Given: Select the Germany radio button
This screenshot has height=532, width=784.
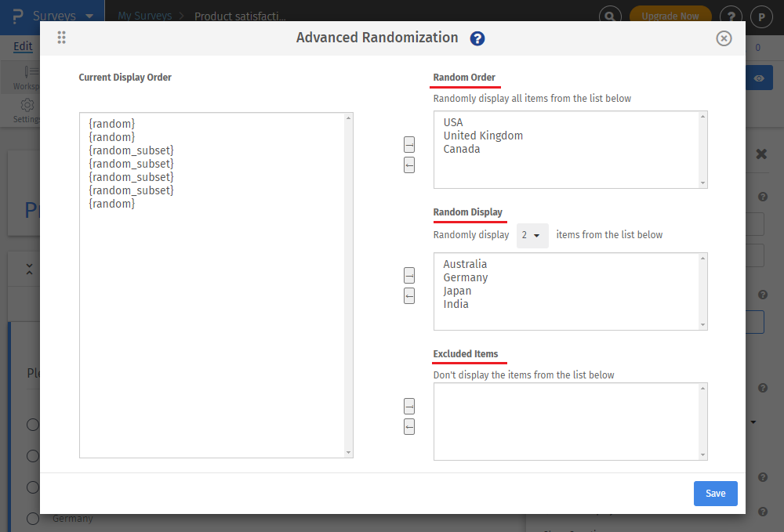Looking at the screenshot, I should [x=32, y=518].
